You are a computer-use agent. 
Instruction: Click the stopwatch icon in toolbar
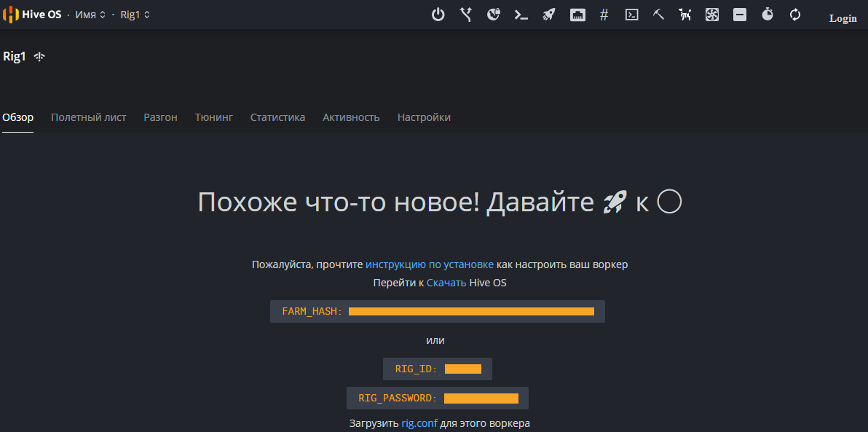coord(768,15)
